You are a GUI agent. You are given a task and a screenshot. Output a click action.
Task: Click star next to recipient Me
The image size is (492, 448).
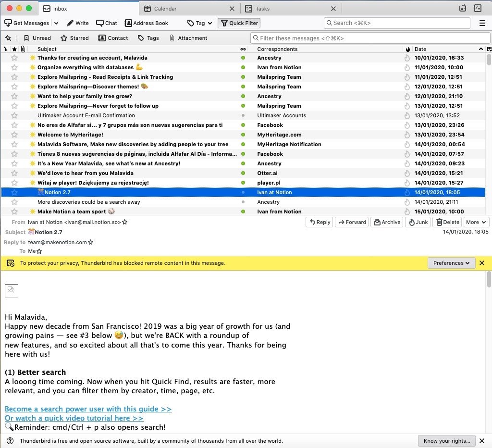tap(39, 251)
